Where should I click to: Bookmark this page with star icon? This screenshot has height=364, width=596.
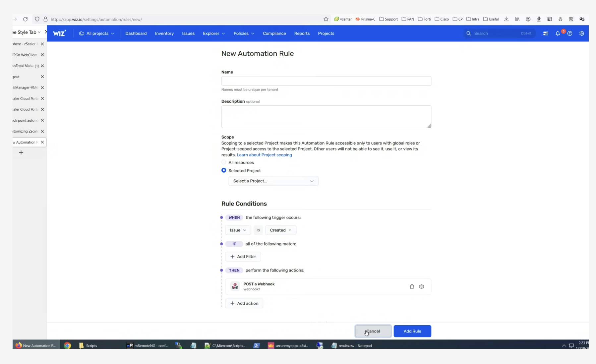point(326,19)
